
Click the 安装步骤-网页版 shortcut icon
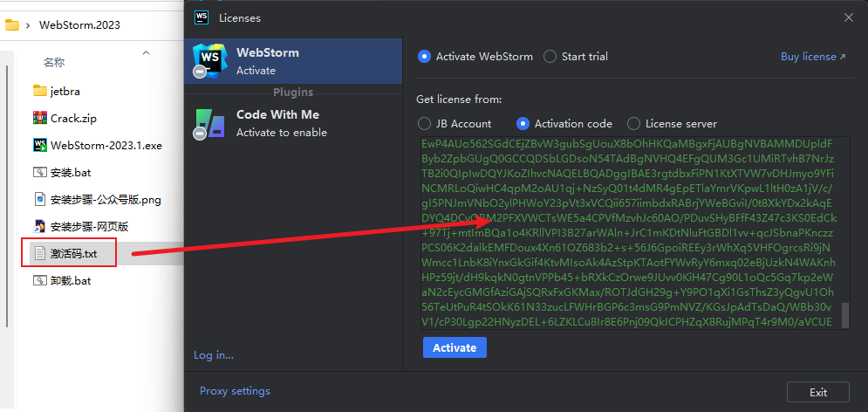pos(40,226)
